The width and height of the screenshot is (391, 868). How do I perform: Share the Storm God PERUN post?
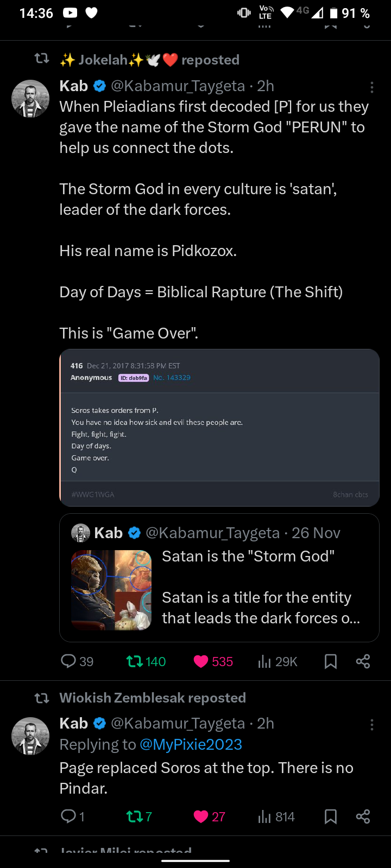click(x=363, y=661)
